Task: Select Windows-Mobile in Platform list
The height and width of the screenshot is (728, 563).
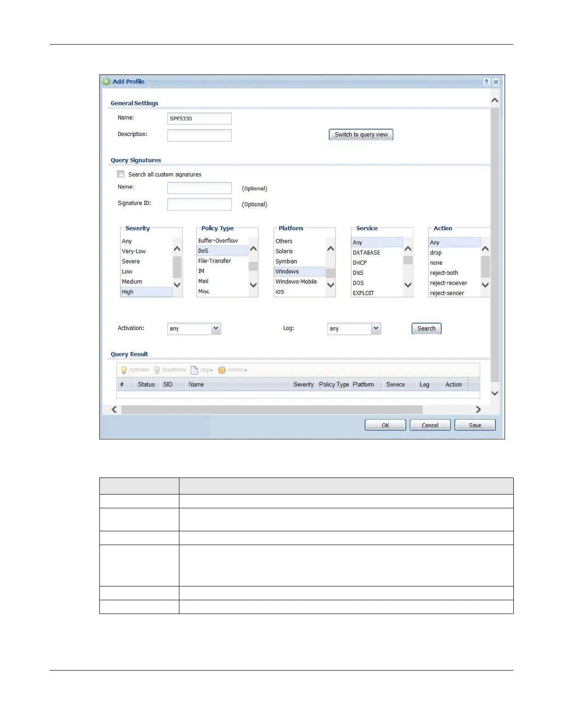Action: (x=296, y=282)
